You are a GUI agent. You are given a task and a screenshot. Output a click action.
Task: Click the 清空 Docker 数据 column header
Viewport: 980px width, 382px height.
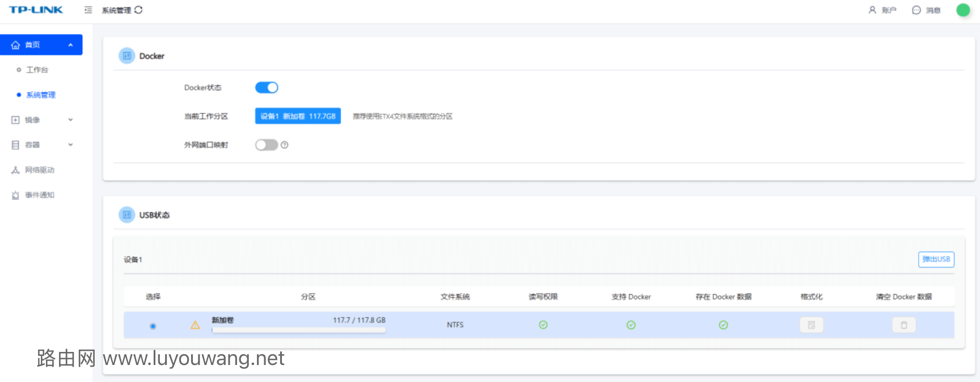click(x=904, y=296)
